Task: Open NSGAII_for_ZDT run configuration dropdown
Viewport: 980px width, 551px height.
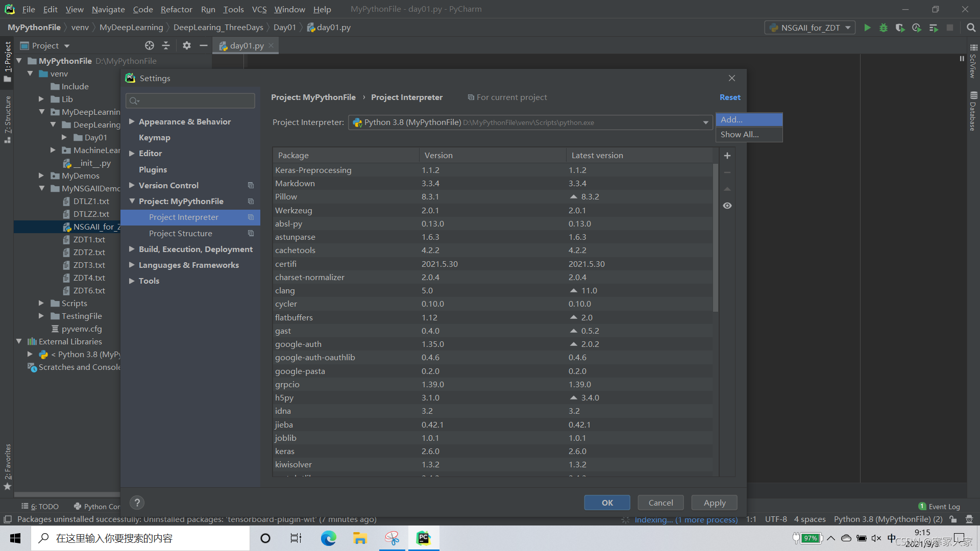Action: 810,28
